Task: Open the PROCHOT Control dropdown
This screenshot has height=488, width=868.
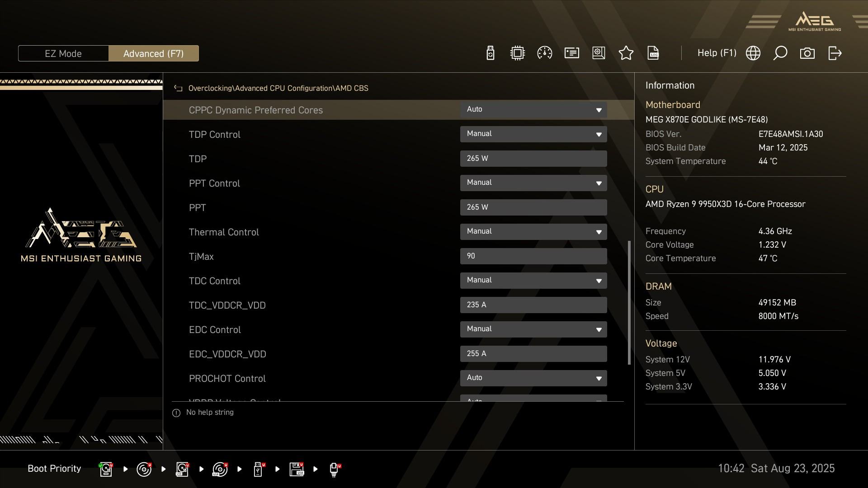Action: point(533,378)
